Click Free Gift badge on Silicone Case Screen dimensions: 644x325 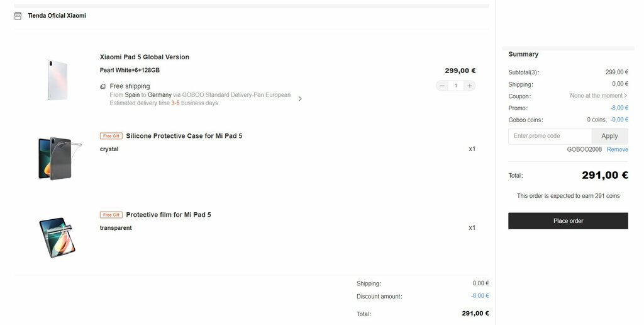click(111, 136)
